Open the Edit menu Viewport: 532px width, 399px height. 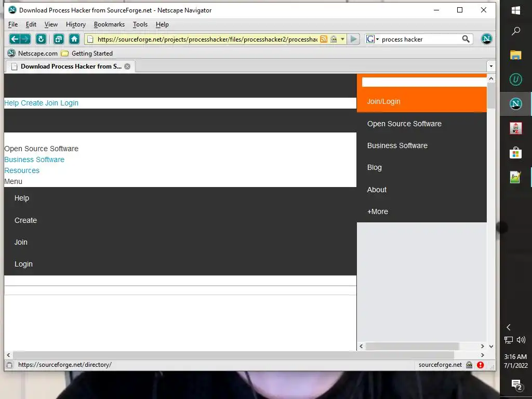pyautogui.click(x=31, y=24)
